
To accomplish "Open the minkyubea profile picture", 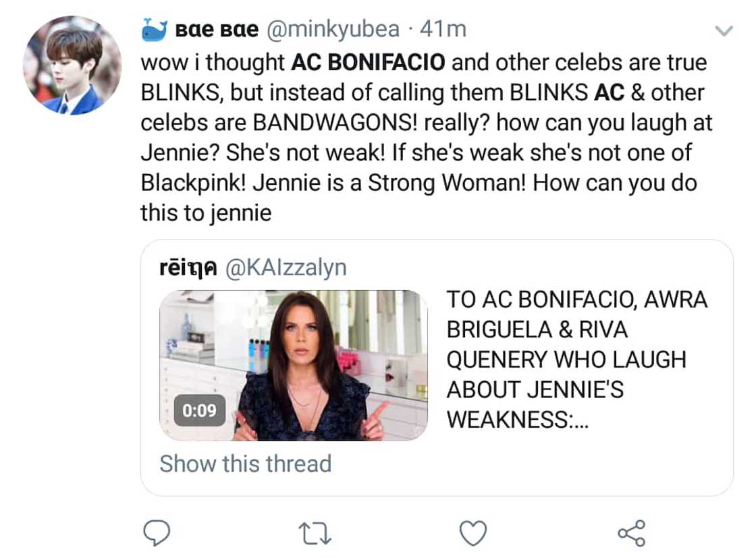I will (x=72, y=65).
